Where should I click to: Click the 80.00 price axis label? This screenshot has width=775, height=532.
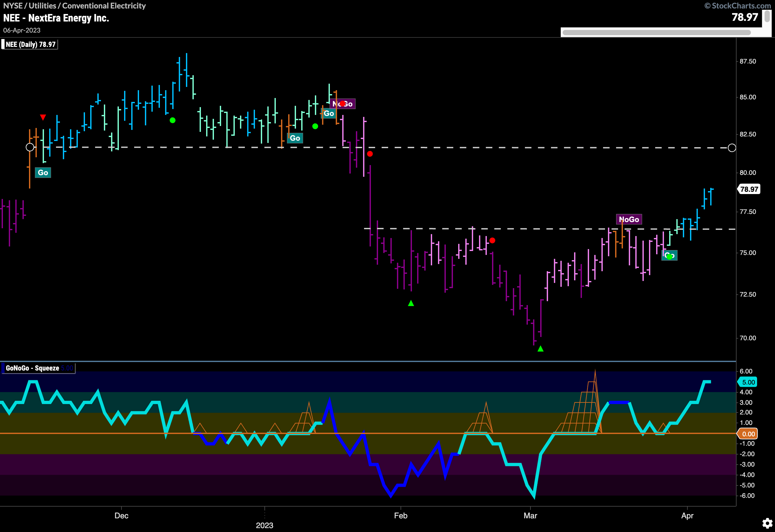click(748, 173)
